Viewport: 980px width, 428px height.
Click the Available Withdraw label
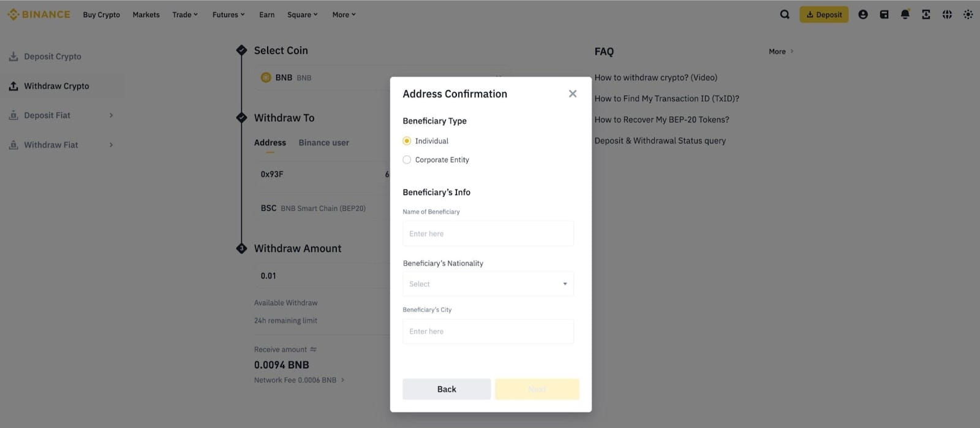coord(286,303)
